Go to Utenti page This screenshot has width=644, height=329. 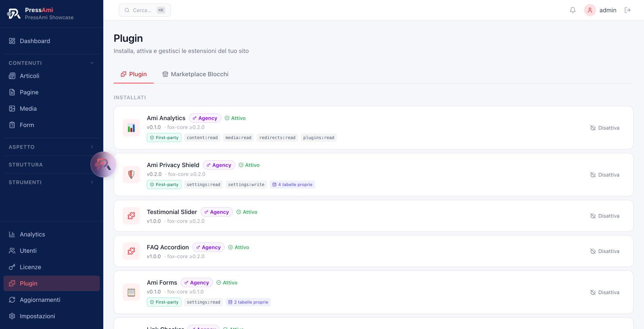coord(52,251)
